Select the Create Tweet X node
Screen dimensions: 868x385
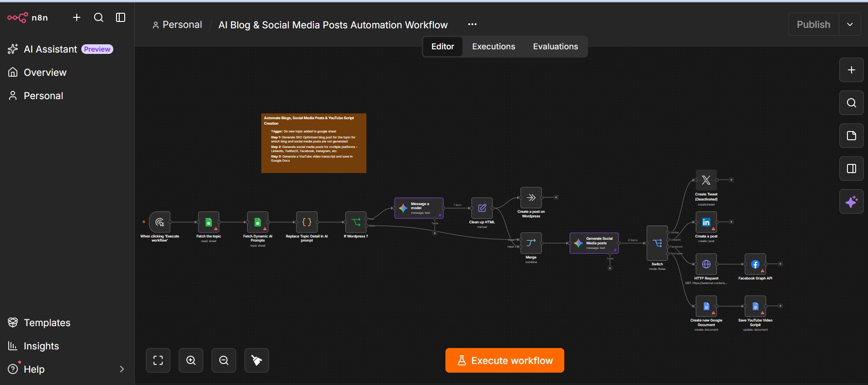click(x=706, y=180)
